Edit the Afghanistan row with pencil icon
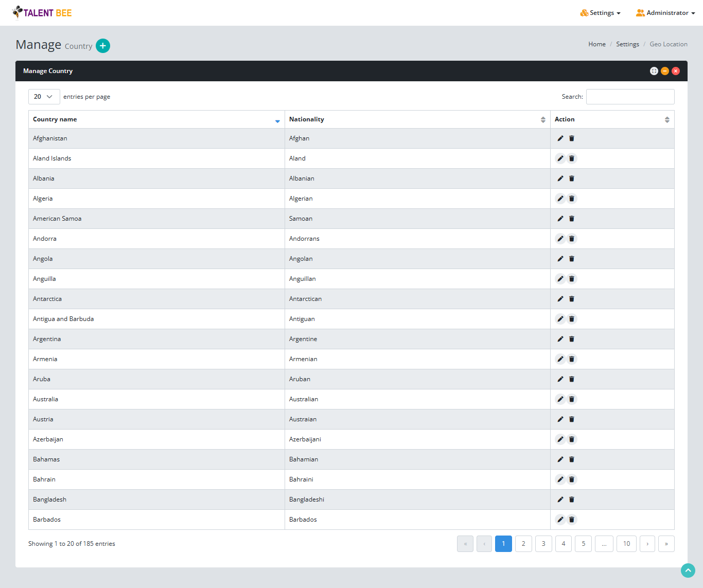The height and width of the screenshot is (588, 703). pyautogui.click(x=560, y=138)
